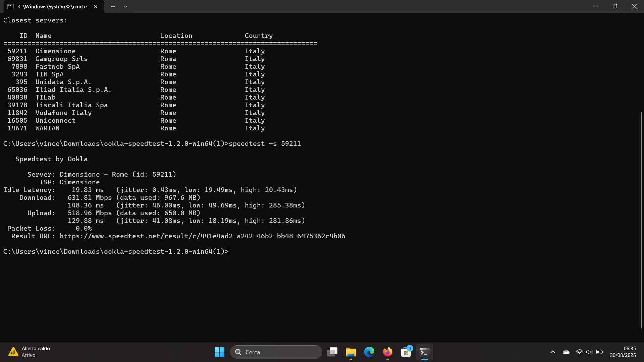The height and width of the screenshot is (362, 644).
Task: Open Microsoft Edge from taskbar
Action: click(369, 352)
